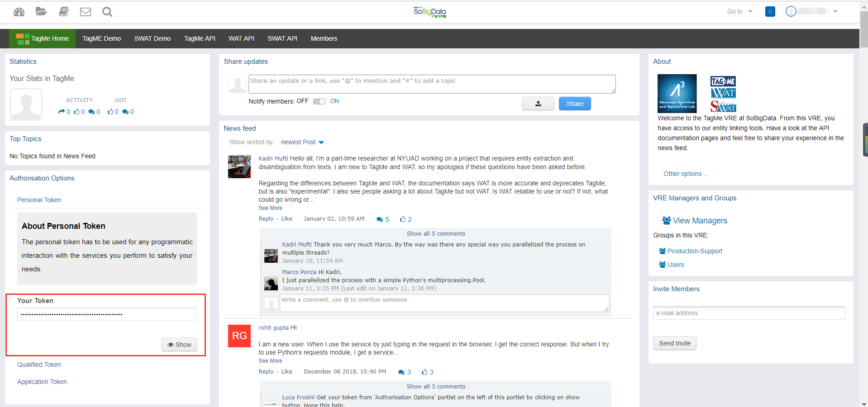The width and height of the screenshot is (868, 407).
Task: Open the WAT API menu item
Action: pos(241,38)
